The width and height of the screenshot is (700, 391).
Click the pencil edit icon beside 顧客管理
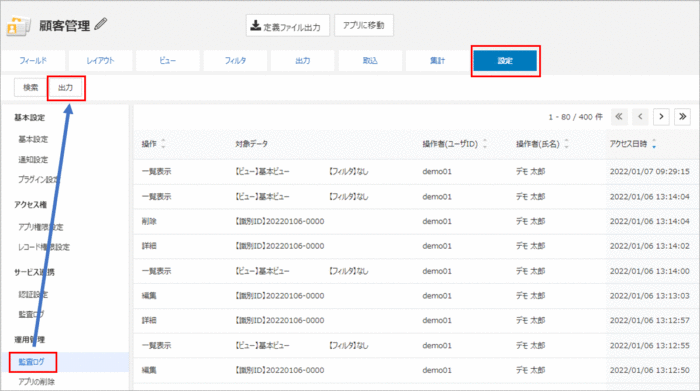pos(101,24)
